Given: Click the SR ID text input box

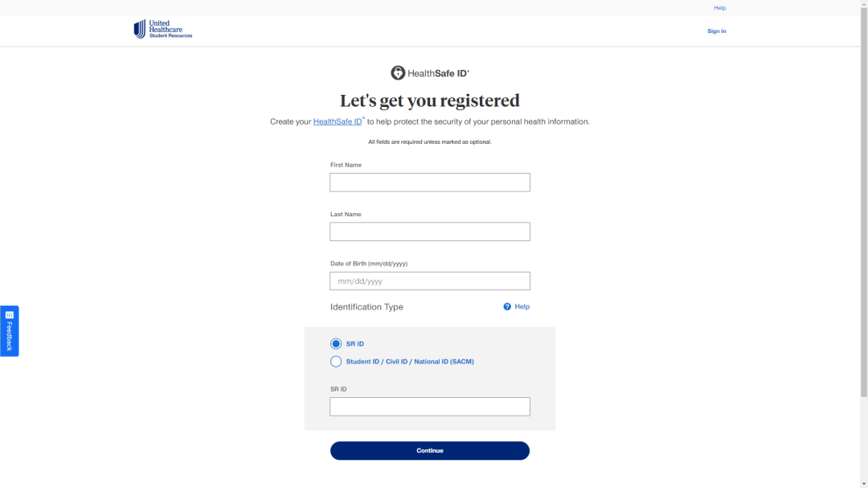Looking at the screenshot, I should [430, 407].
